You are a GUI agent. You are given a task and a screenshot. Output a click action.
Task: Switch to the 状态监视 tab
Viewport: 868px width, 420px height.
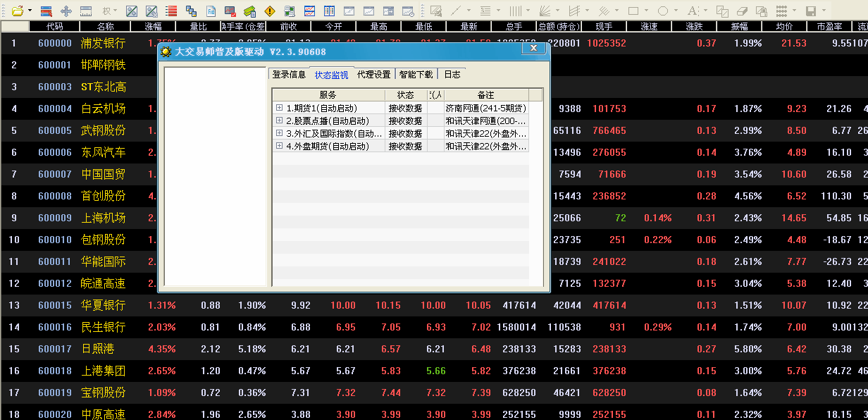click(331, 75)
